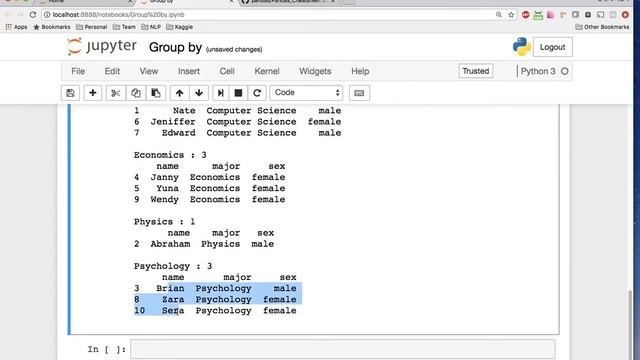This screenshot has height=360, width=640.
Task: Open the File menu
Action: [x=78, y=71]
